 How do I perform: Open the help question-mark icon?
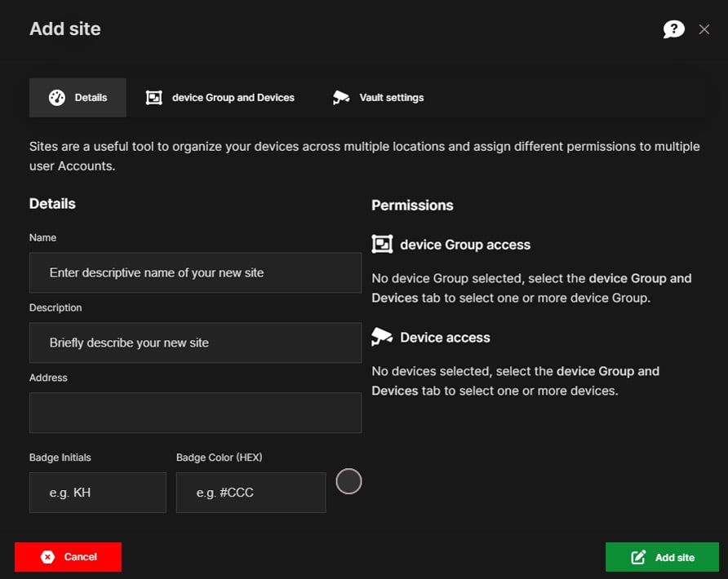tap(673, 29)
